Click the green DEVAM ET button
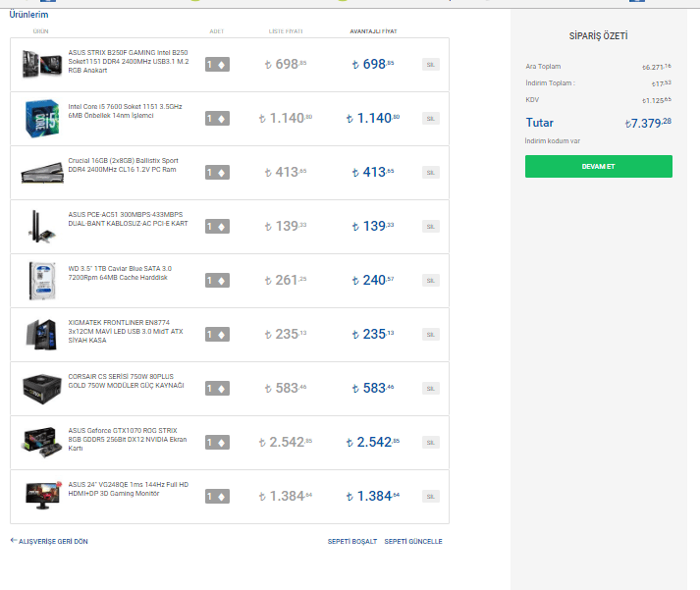700x590 pixels. 599,167
